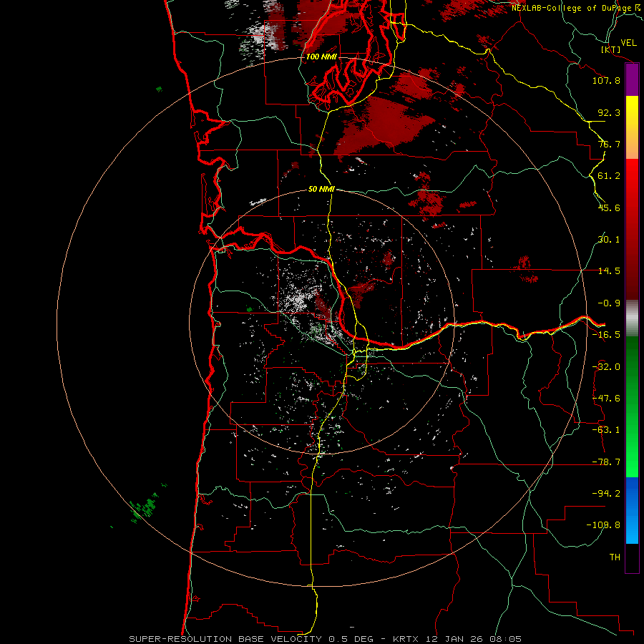
Task: Click the -94.2 velocity scale value
Action: click(606, 494)
